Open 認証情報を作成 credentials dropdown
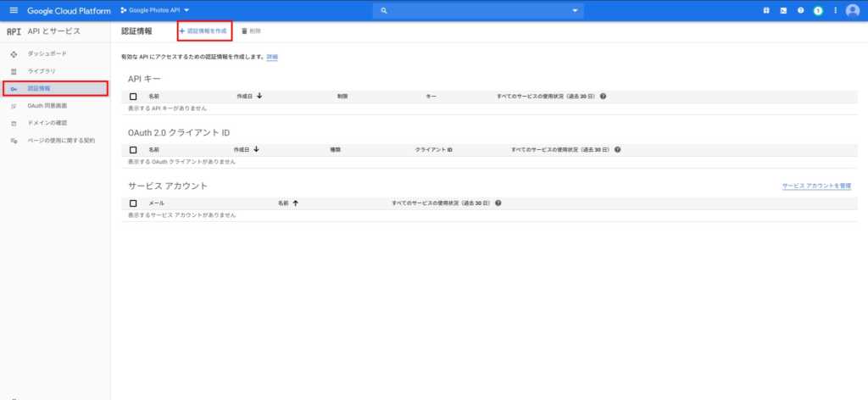 pyautogui.click(x=203, y=31)
